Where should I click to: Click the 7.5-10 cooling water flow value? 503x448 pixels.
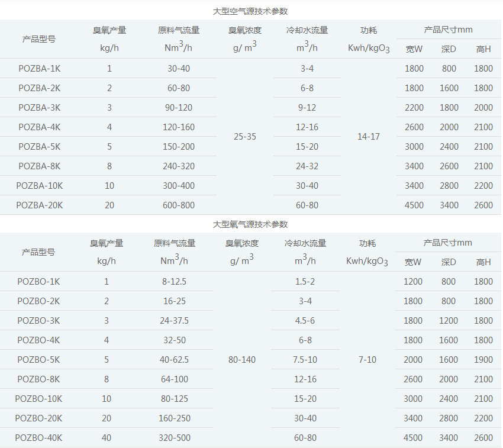tap(305, 360)
